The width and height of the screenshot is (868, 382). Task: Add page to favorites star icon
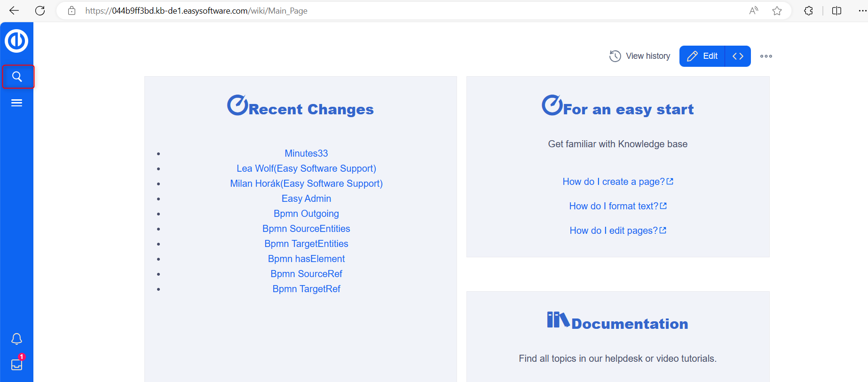(777, 11)
